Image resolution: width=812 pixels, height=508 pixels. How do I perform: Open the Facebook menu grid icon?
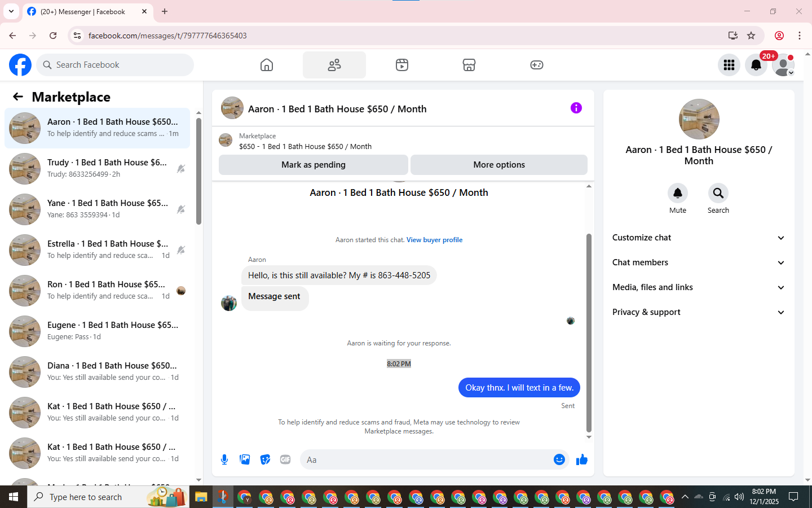click(729, 65)
